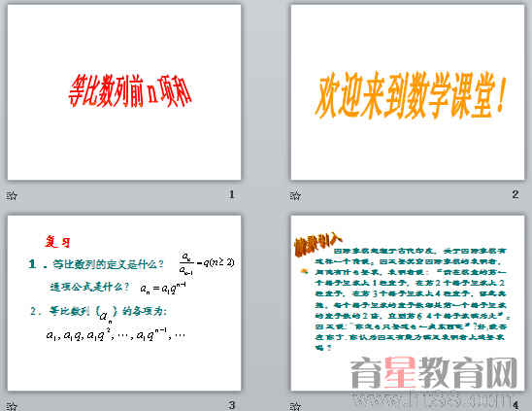Image resolution: width=532 pixels, height=411 pixels.
Task: Click the animation star icon under slide 3
Action: click(12, 406)
